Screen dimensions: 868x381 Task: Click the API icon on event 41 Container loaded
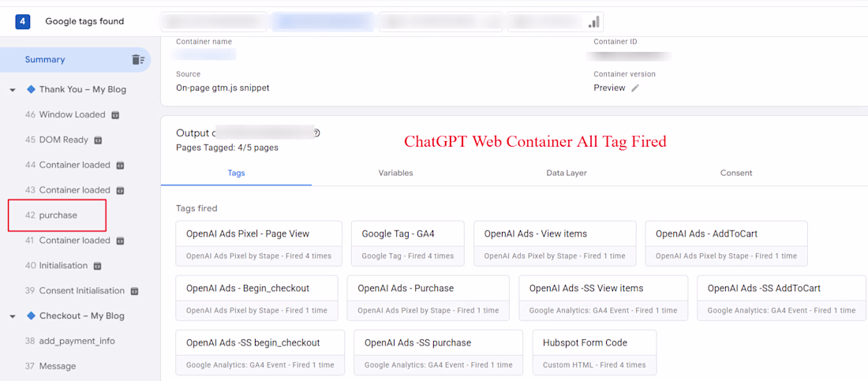(120, 241)
